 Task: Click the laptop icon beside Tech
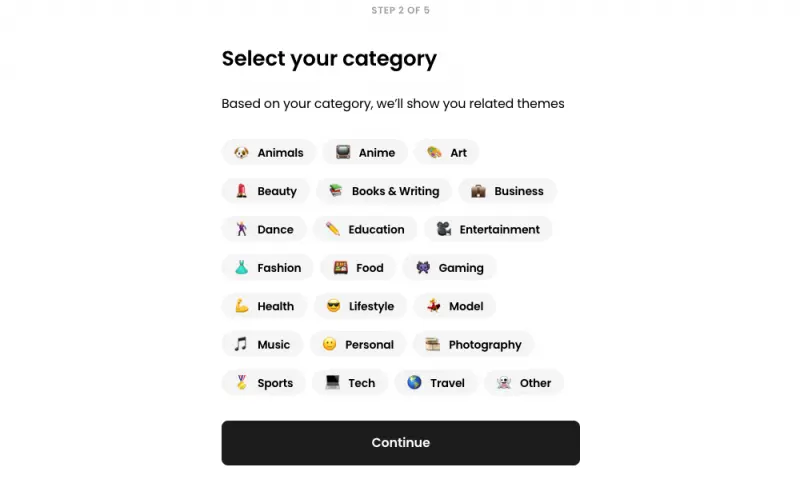pyautogui.click(x=332, y=383)
